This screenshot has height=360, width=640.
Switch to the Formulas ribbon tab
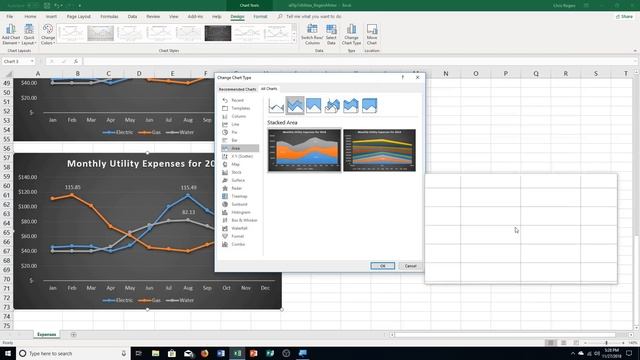coord(109,16)
